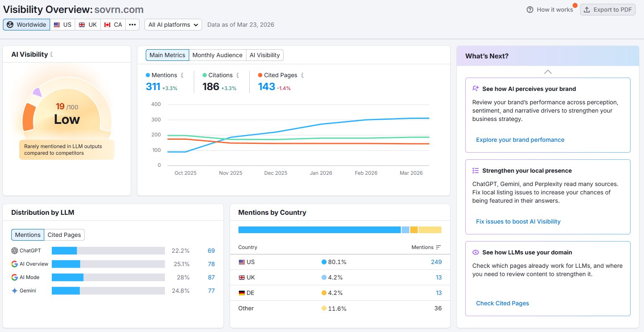Click the Data as of Mar 23, 2026 text

click(241, 25)
